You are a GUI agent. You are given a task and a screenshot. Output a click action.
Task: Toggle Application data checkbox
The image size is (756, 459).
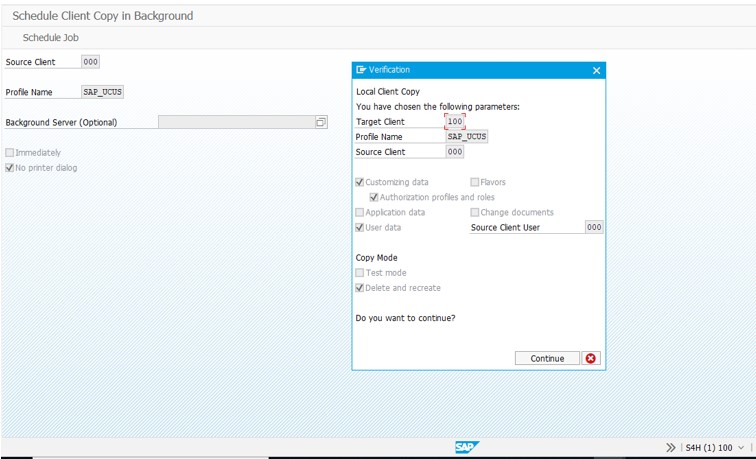[x=360, y=212]
